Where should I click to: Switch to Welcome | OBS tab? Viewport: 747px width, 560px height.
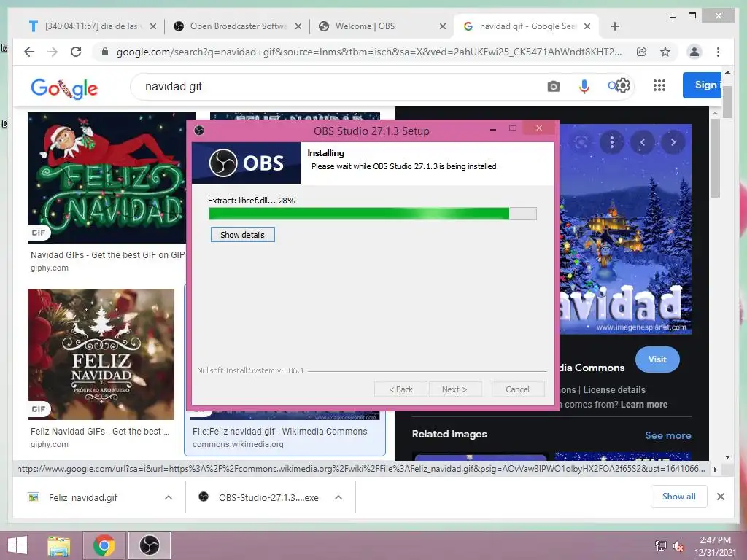coord(381,26)
